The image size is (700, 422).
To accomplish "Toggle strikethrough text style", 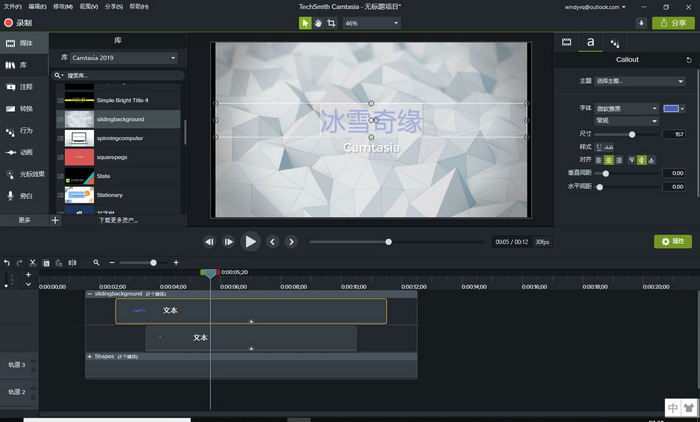I will [x=609, y=147].
